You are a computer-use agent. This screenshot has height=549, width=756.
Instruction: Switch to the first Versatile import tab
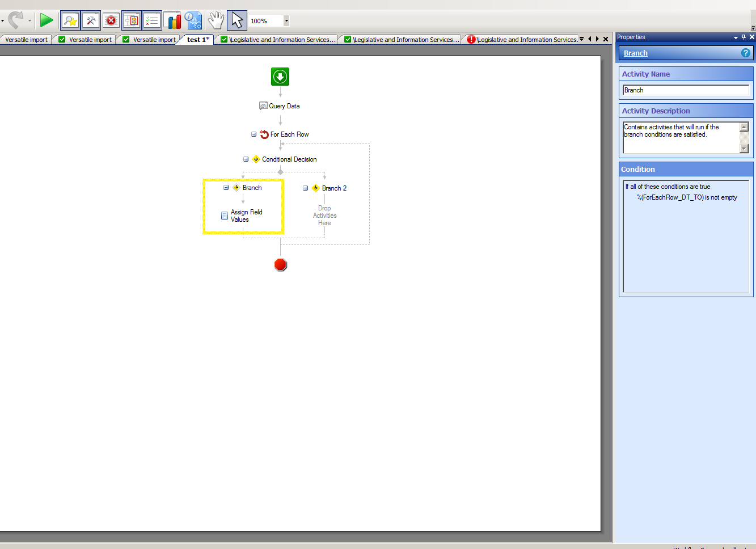[26, 40]
